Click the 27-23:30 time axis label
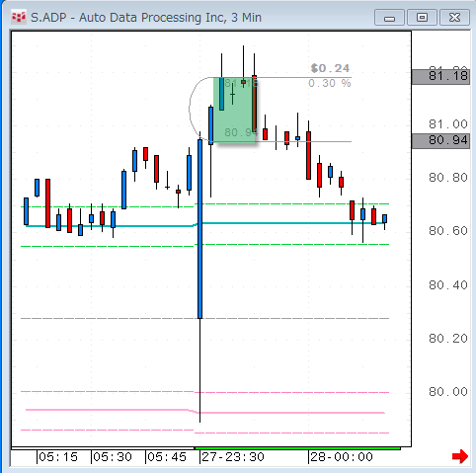 pos(233,457)
